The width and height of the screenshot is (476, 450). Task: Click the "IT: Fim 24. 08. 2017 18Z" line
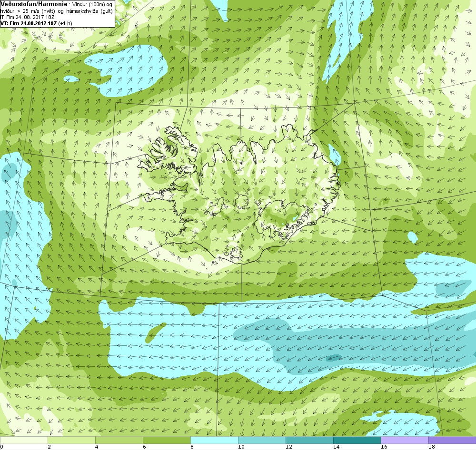click(27, 17)
